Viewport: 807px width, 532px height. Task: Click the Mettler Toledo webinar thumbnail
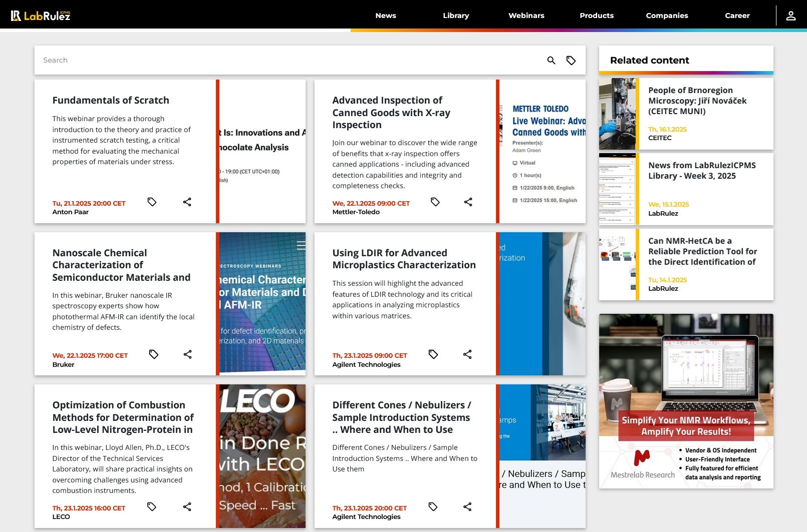pos(543,151)
